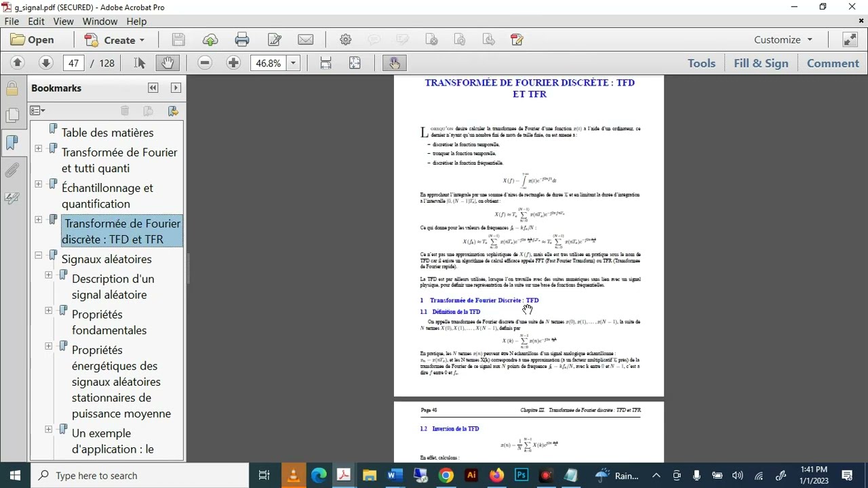The image size is (868, 488).
Task: Click the taskbar search box
Action: point(140,475)
